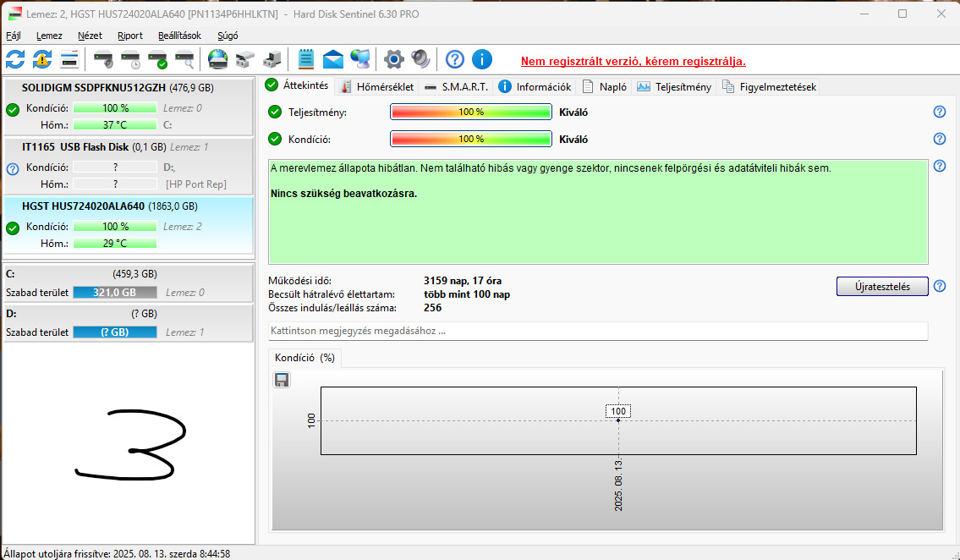Open the blue notepad report icon
Viewport: 960px width, 560px height.
[306, 59]
